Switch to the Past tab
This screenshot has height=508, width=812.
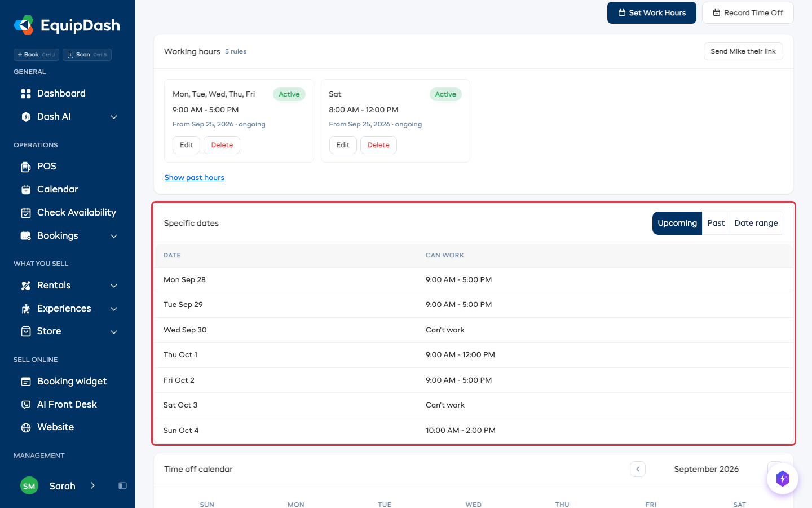[716, 223]
